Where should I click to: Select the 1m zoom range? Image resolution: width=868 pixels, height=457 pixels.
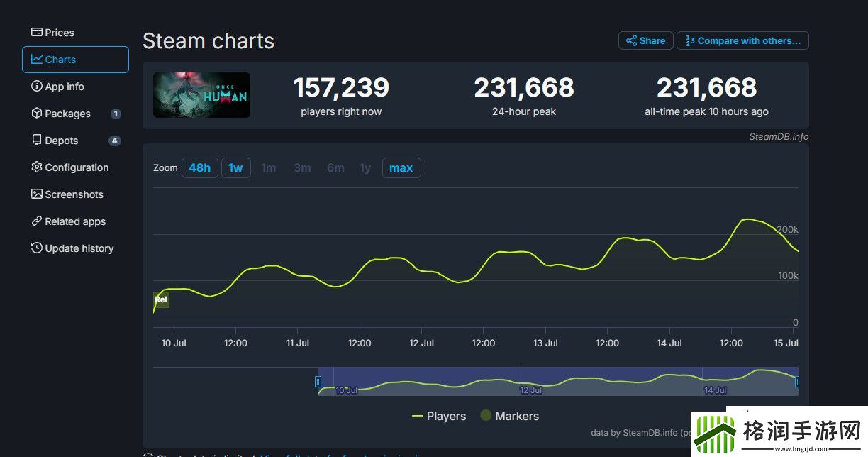269,167
